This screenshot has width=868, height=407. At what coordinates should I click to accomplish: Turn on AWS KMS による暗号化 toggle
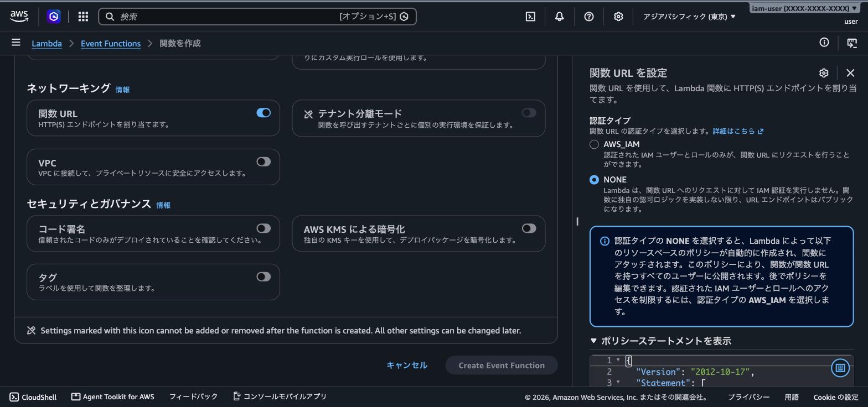(x=529, y=228)
